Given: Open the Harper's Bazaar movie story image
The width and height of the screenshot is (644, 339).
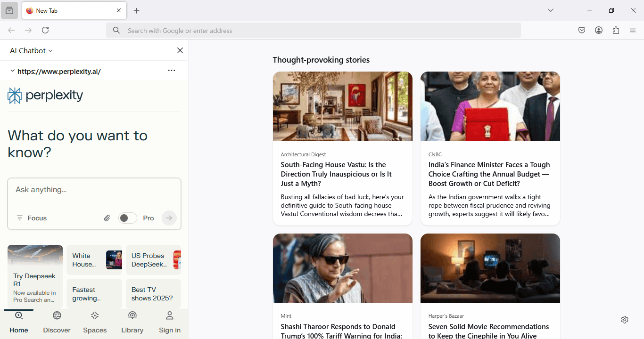Looking at the screenshot, I should (490, 268).
